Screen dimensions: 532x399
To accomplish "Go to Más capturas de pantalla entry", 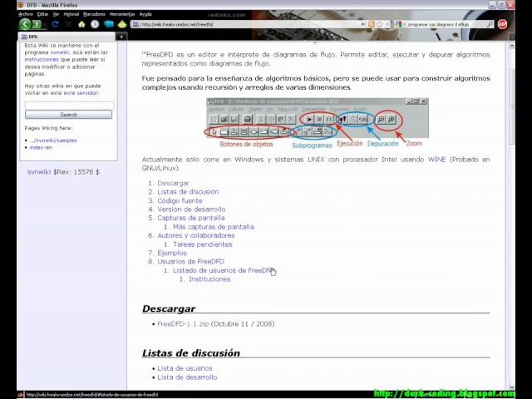I will point(214,227).
